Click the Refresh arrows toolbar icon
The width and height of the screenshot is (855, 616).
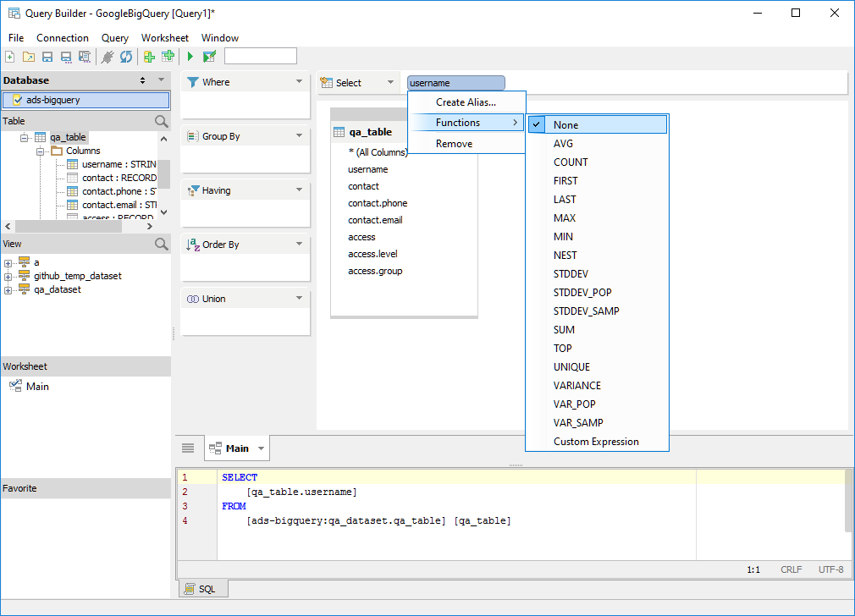coord(126,57)
